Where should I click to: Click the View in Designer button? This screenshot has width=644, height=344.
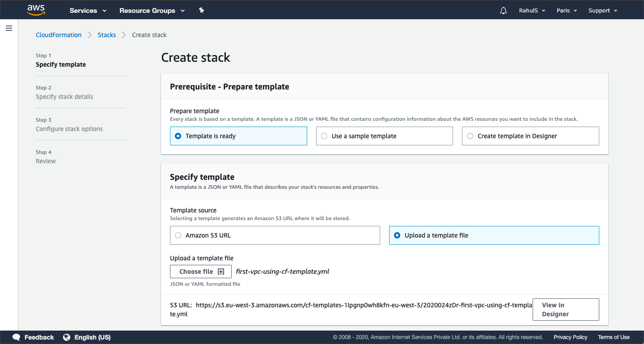pyautogui.click(x=565, y=310)
